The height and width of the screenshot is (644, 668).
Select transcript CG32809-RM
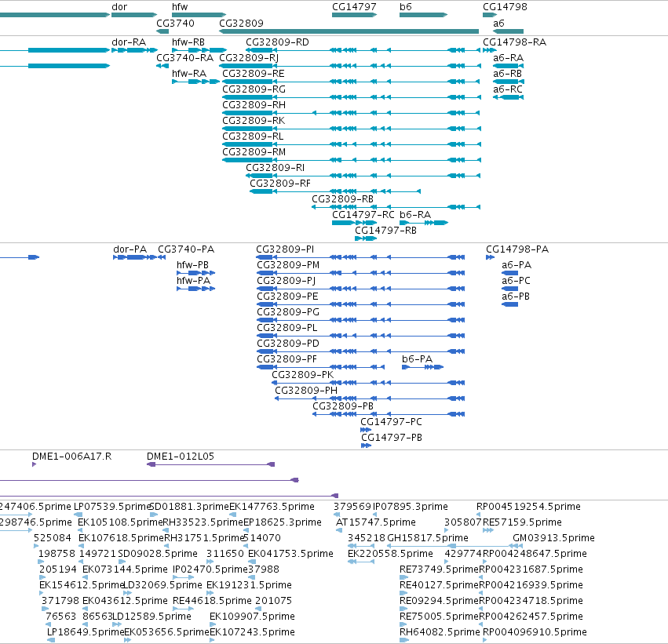coord(254,152)
